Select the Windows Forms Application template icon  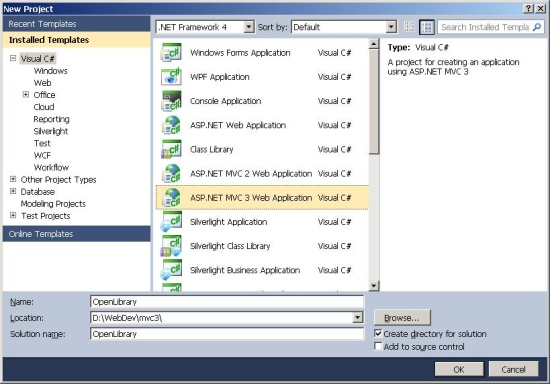pyautogui.click(x=171, y=53)
